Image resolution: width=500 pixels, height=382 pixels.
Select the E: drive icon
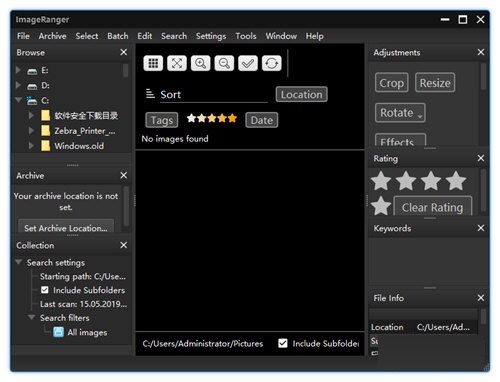coord(32,71)
